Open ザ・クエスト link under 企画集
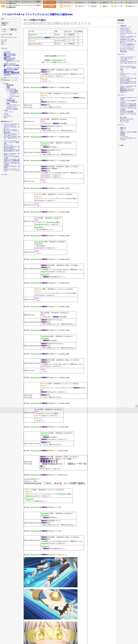This screenshot has height=644, width=138. click(x=10, y=112)
